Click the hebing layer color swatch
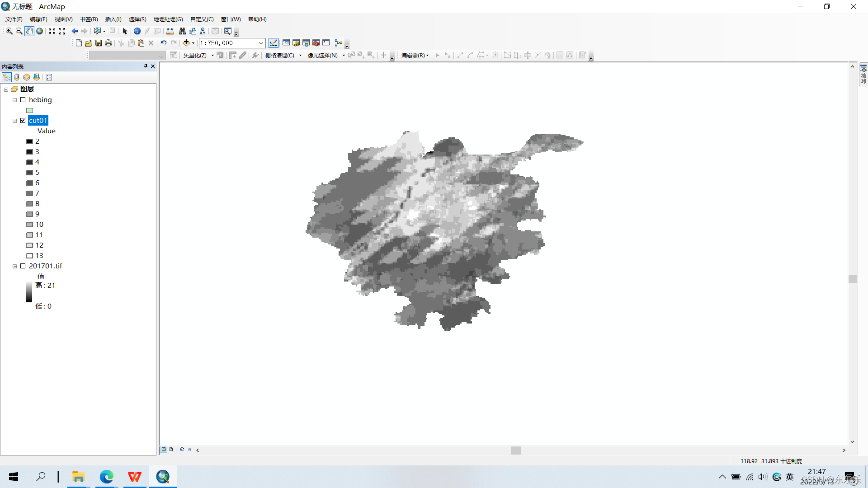The image size is (868, 488). 30,110
